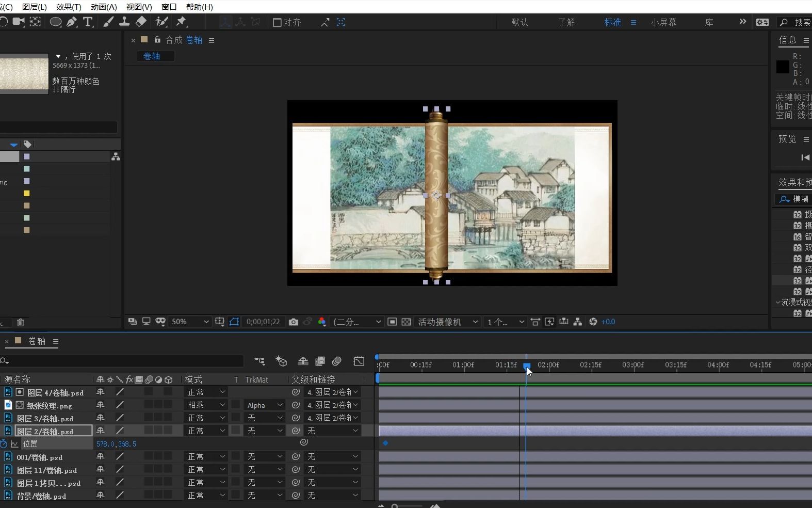Image resolution: width=812 pixels, height=508 pixels.
Task: Open the resolution dropdown showing (二分...
Action: (358, 322)
